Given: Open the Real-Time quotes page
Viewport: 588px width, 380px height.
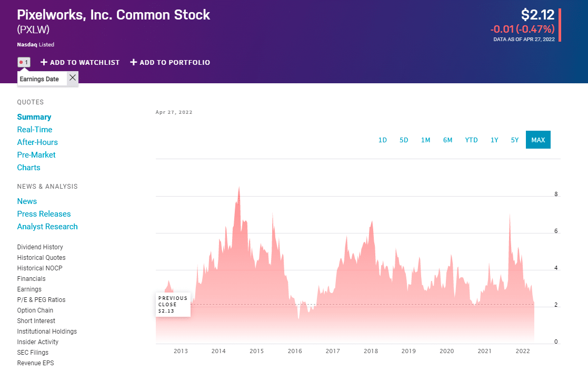Looking at the screenshot, I should point(35,130).
